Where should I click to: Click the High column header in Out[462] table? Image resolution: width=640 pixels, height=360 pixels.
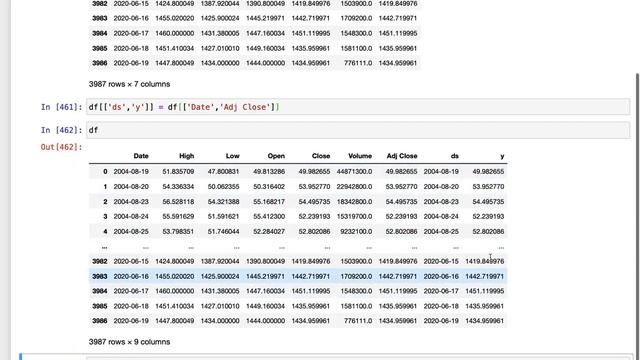[187, 156]
